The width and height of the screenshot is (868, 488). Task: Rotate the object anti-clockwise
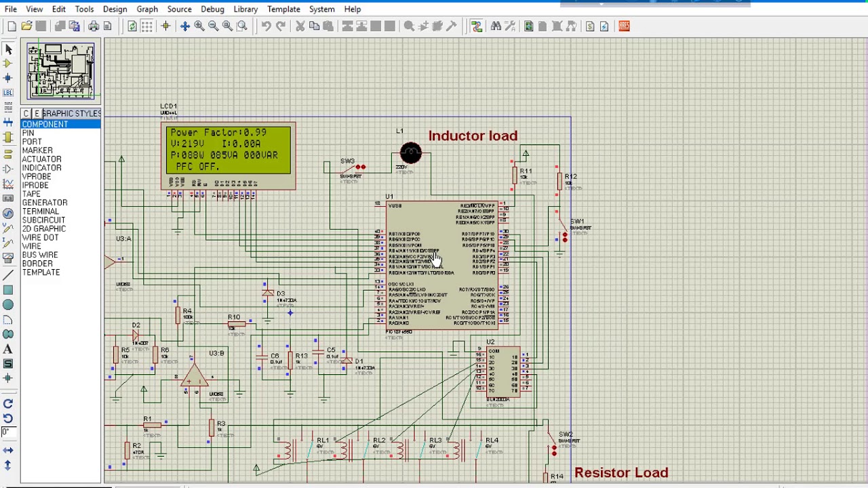8,418
